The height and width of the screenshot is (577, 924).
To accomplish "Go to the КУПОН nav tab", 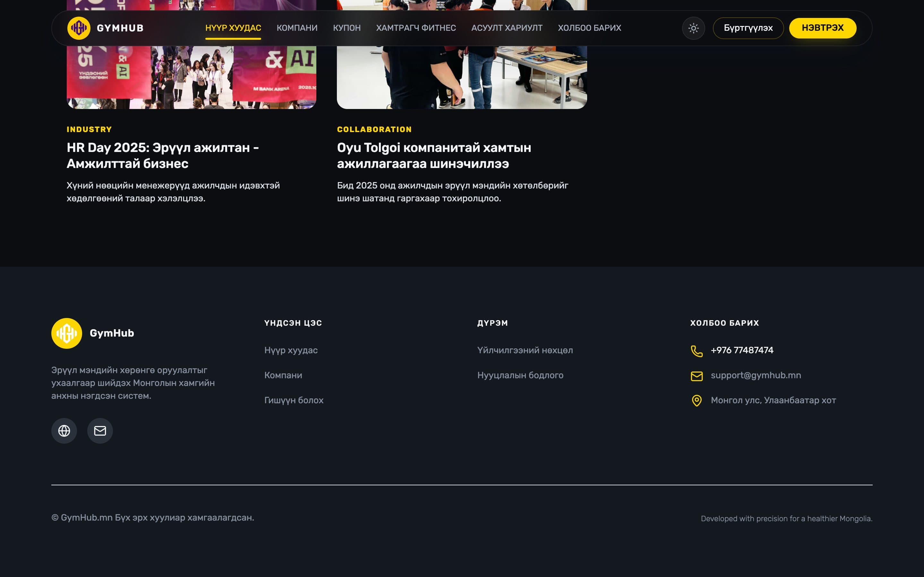I will pos(347,28).
